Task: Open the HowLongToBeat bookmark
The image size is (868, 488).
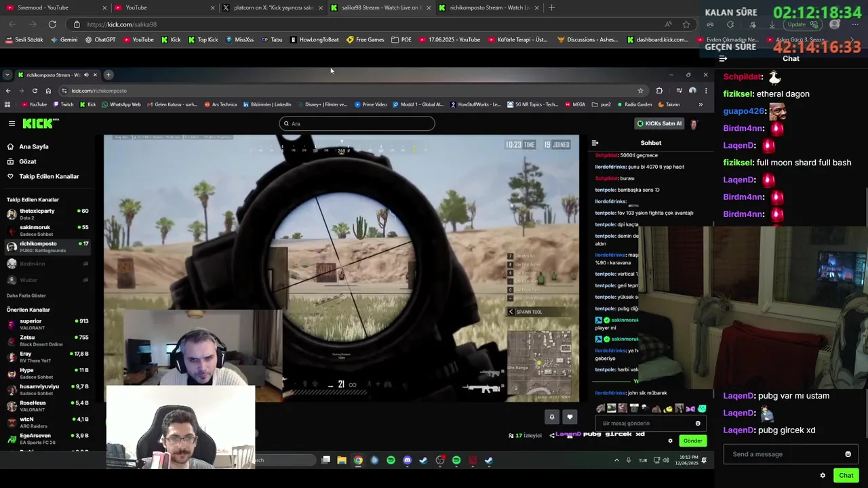Action: [315, 40]
